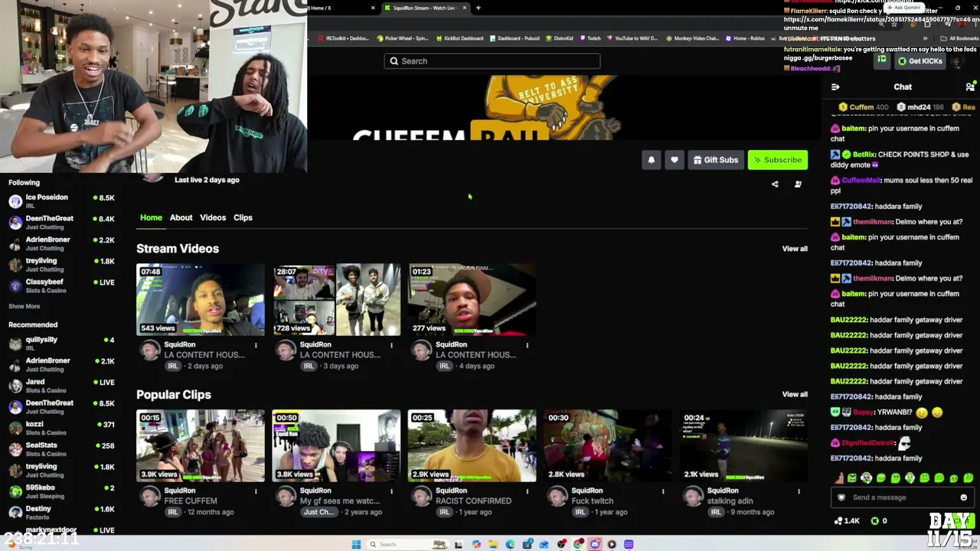Open the user options icon beside share
This screenshot has width=980, height=551.
[798, 184]
